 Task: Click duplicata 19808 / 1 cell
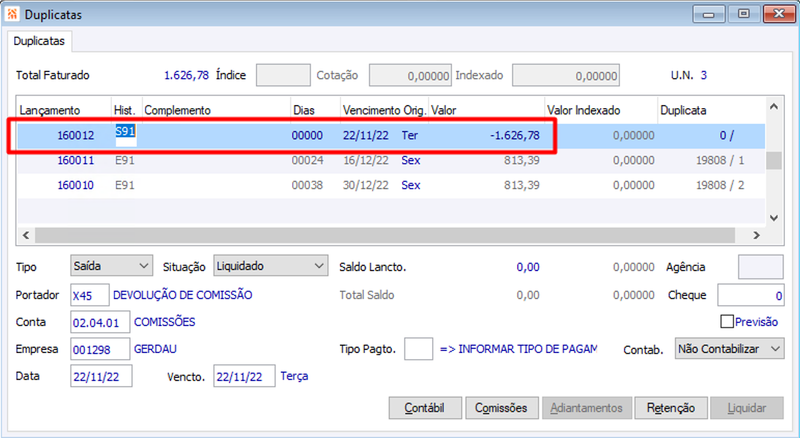click(x=720, y=160)
